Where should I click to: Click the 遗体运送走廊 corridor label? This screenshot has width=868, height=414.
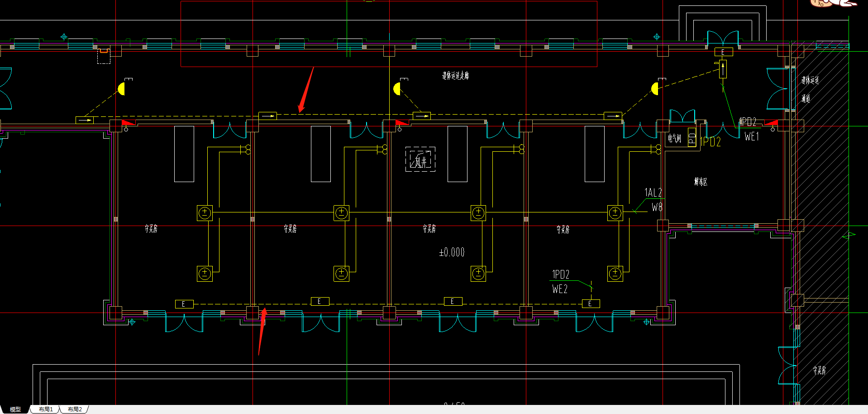coord(455,76)
